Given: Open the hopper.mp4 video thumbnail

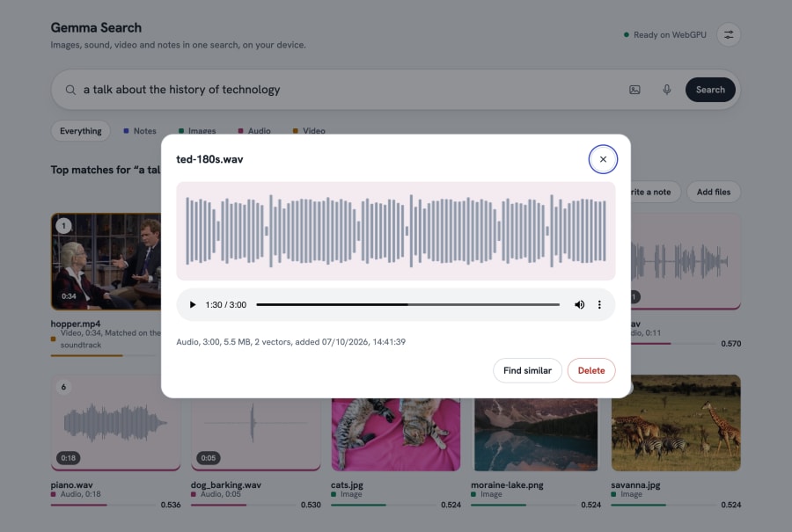Looking at the screenshot, I should coord(106,261).
